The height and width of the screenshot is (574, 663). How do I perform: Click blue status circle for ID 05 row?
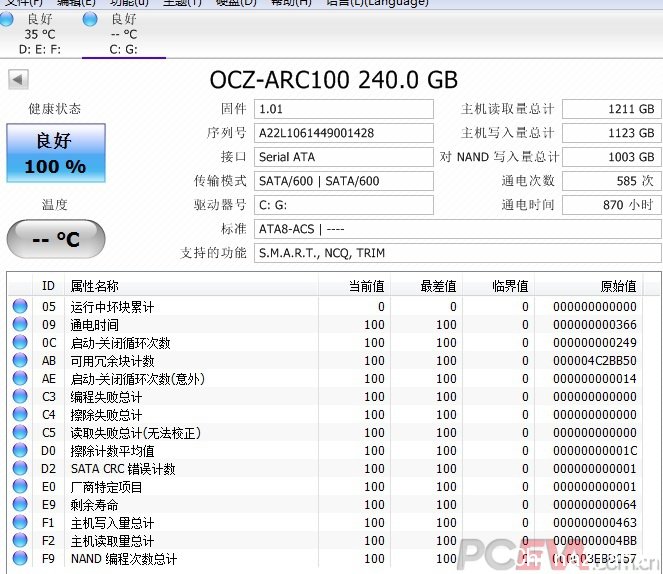point(20,306)
